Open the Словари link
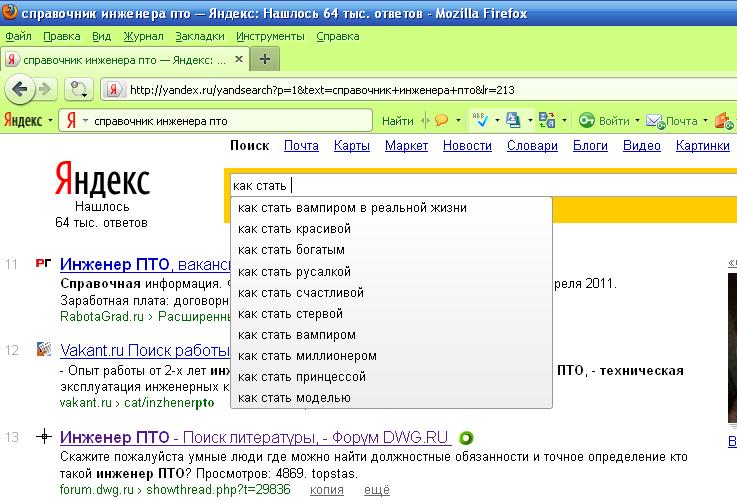Screen dimensions: 737x501 532,146
